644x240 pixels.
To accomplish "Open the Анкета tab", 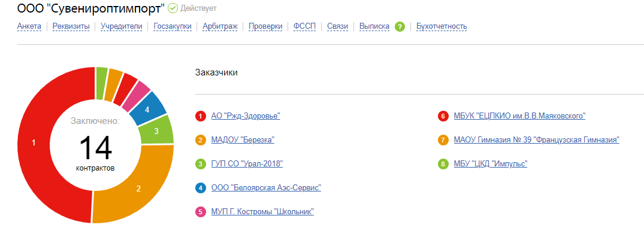I will (29, 27).
